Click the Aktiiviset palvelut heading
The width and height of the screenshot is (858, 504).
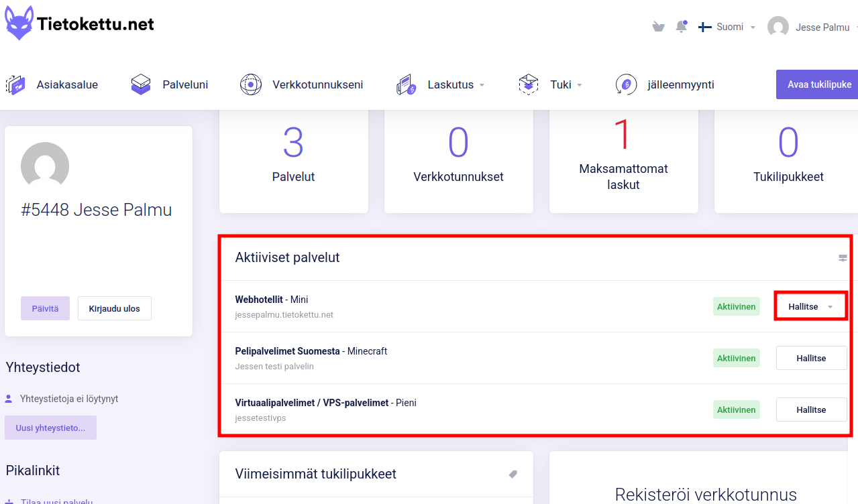(287, 257)
